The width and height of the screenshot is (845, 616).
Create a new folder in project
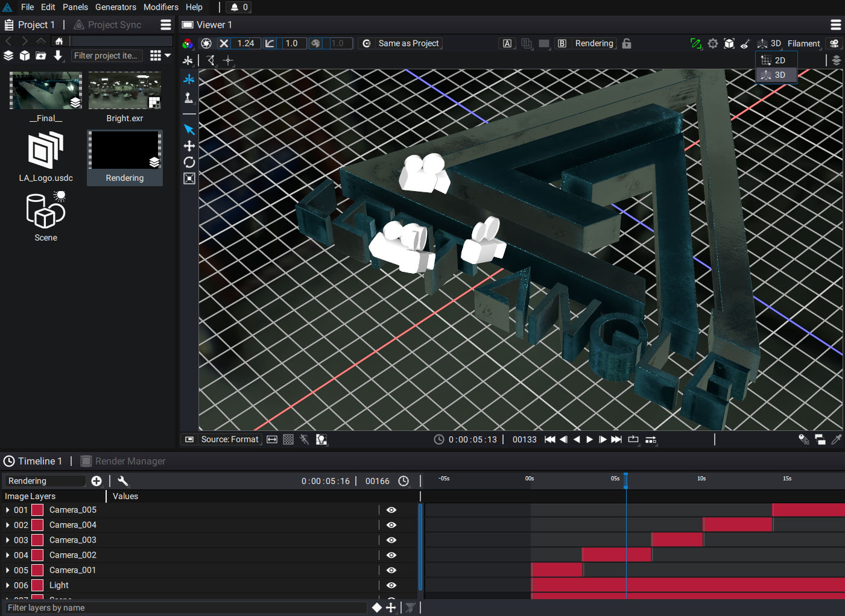pos(41,55)
